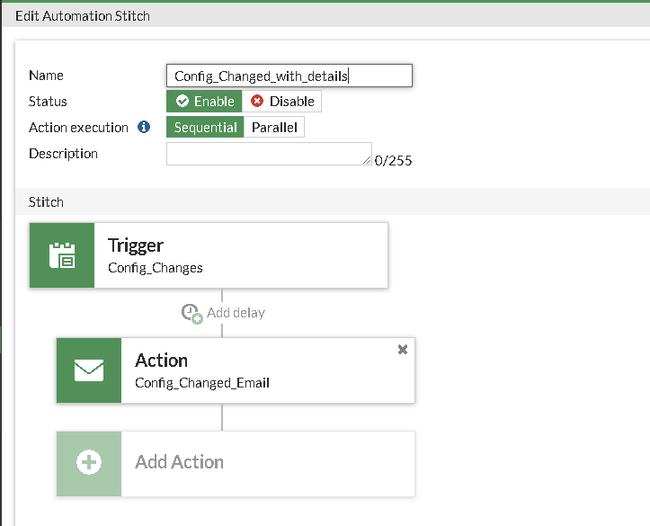The width and height of the screenshot is (650, 526).
Task: Open the Config_Changes trigger card
Action: (209, 255)
